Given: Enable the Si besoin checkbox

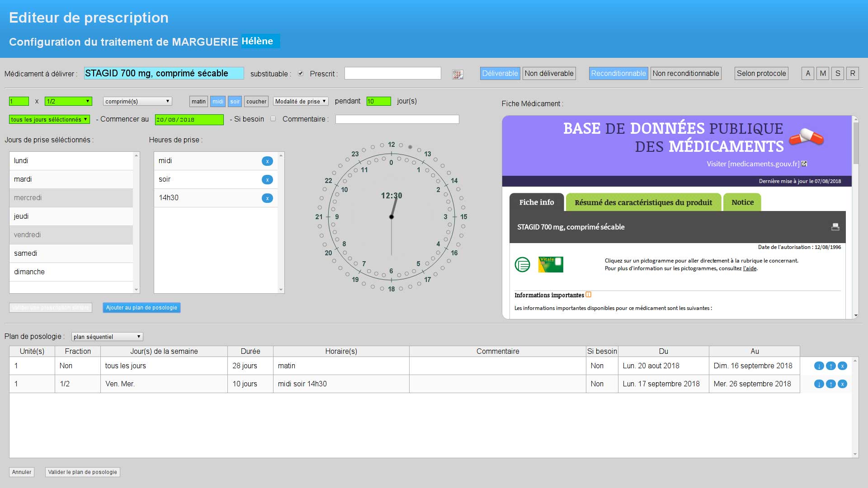Looking at the screenshot, I should tap(273, 119).
